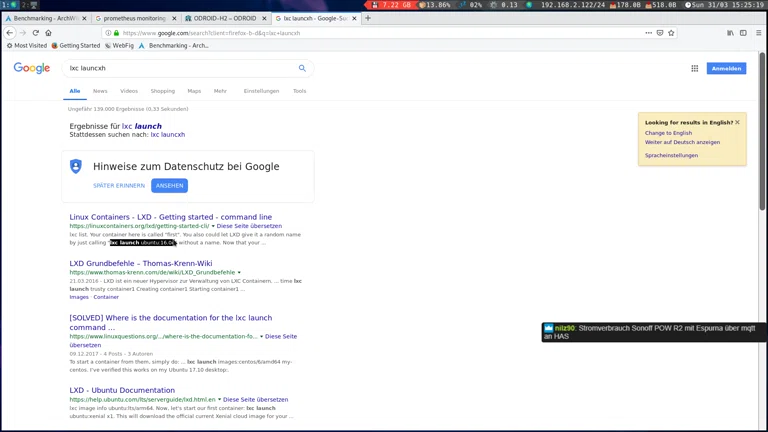Expand the arrow next to linuxcontainers.org URL
The height and width of the screenshot is (432, 768).
[213, 226]
